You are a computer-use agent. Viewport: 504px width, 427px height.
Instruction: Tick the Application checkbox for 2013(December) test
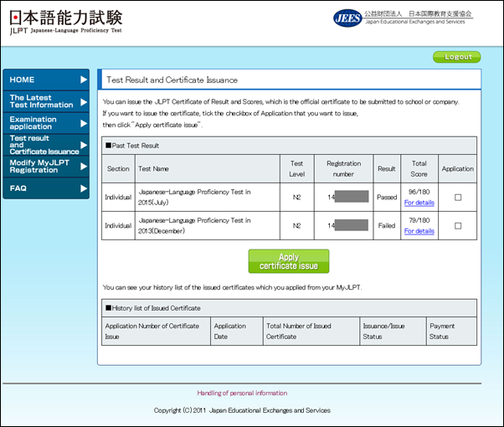point(458,226)
